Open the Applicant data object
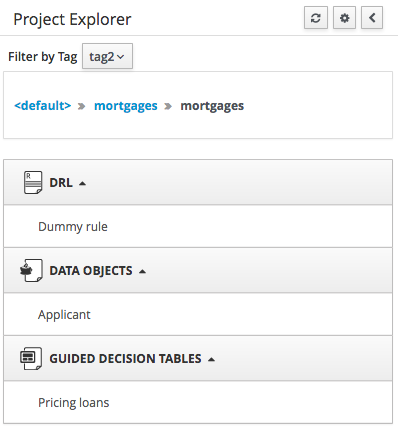Image resolution: width=398 pixels, height=426 pixels. (x=64, y=315)
